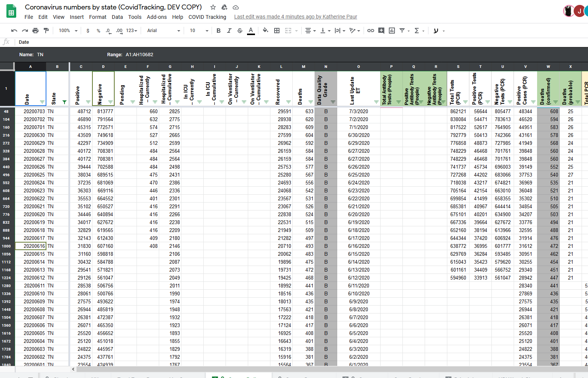
Task: Click the formula bar input showing Date
Action: point(302,42)
